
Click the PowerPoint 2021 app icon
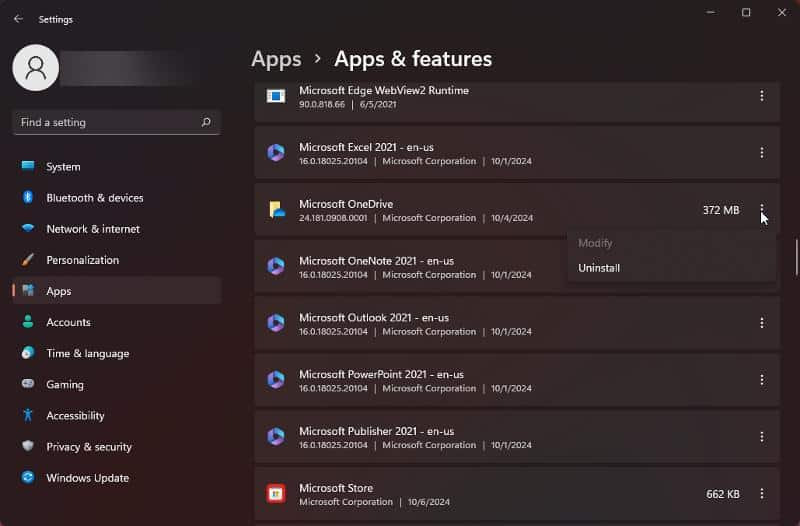[276, 380]
